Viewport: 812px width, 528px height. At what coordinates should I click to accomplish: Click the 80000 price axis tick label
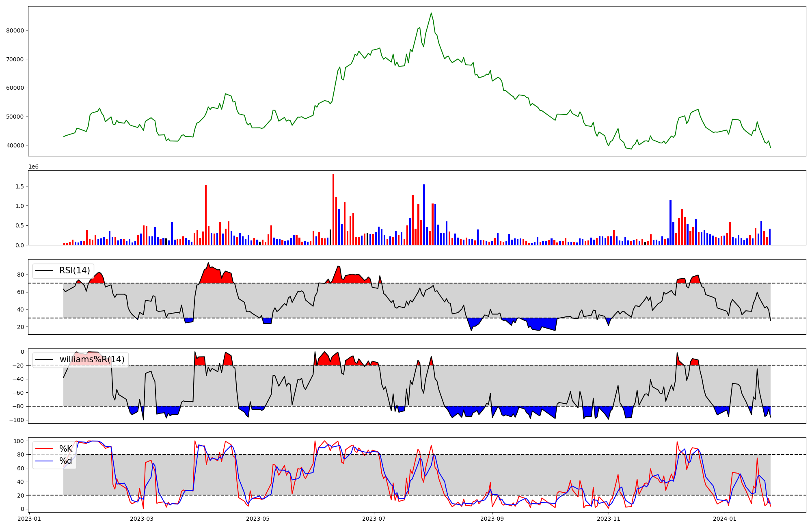pos(15,30)
